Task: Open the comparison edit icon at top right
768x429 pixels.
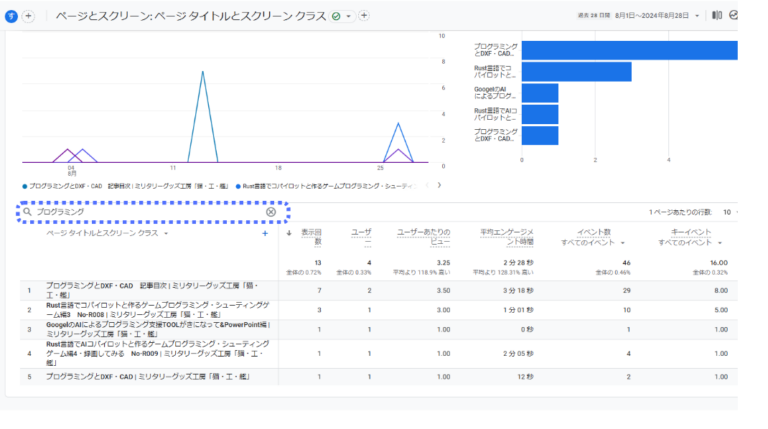Action: pyautogui.click(x=717, y=16)
